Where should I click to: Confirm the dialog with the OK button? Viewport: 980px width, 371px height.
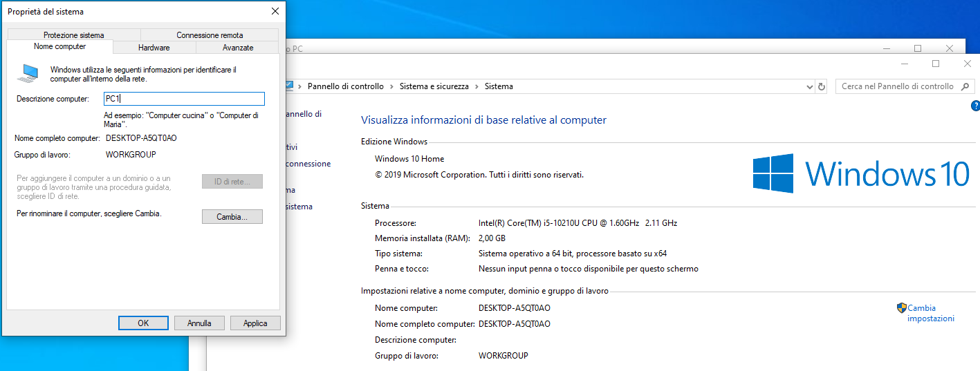(x=143, y=323)
